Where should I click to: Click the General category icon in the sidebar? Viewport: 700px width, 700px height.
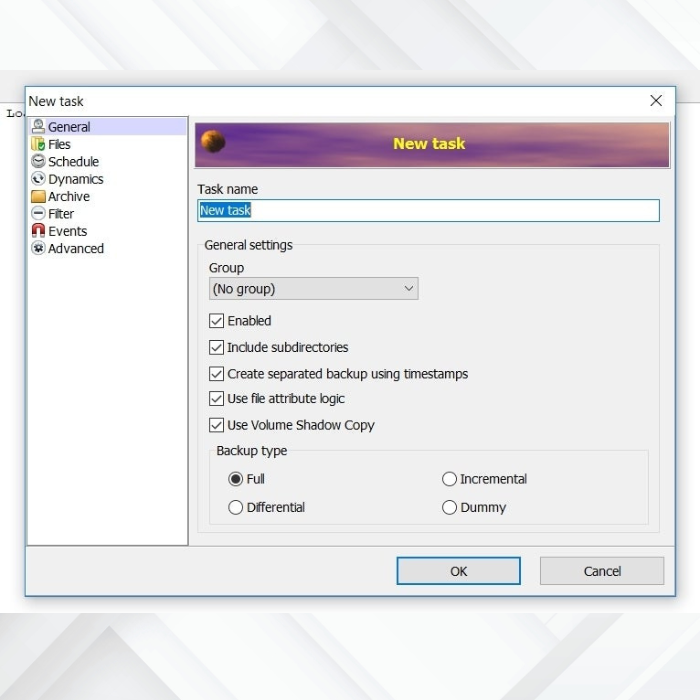38,127
